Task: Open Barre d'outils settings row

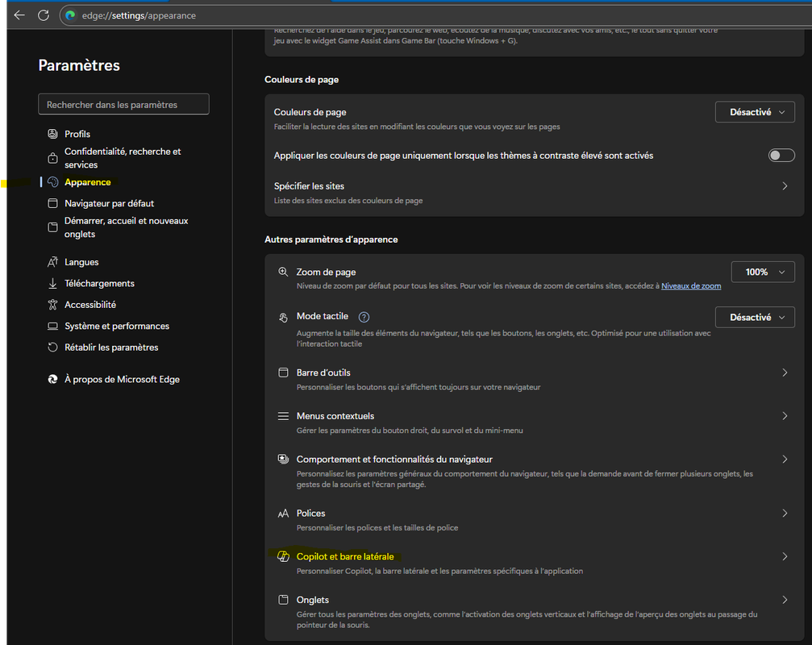Action: coord(534,379)
